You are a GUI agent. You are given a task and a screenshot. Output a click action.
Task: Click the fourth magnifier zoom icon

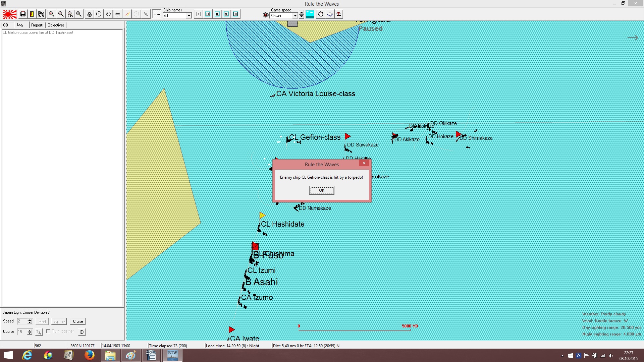point(79,14)
